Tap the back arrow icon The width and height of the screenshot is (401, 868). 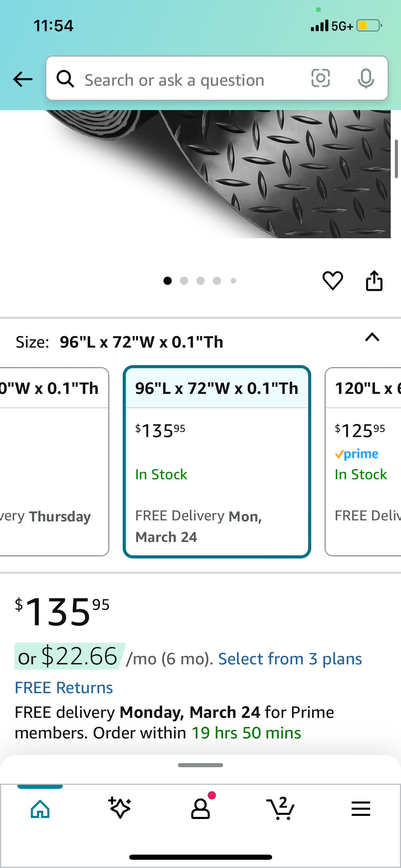coord(23,79)
